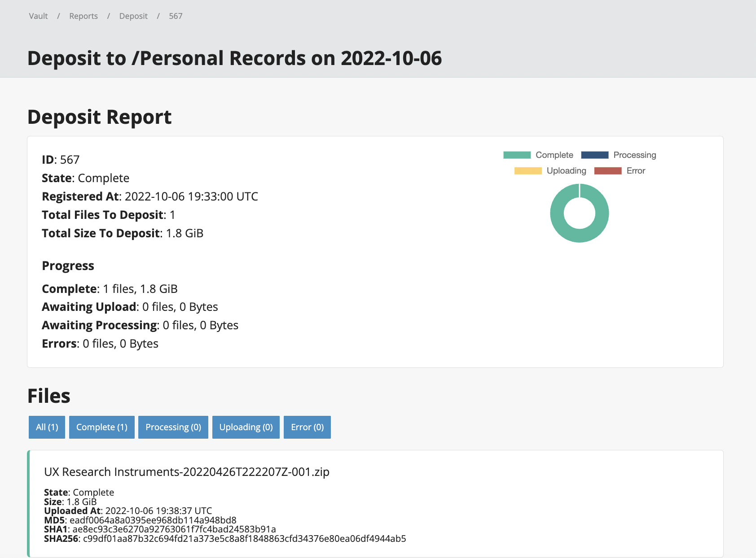This screenshot has height=558, width=756.
Task: Filter files by Complete (1)
Action: pyautogui.click(x=102, y=427)
